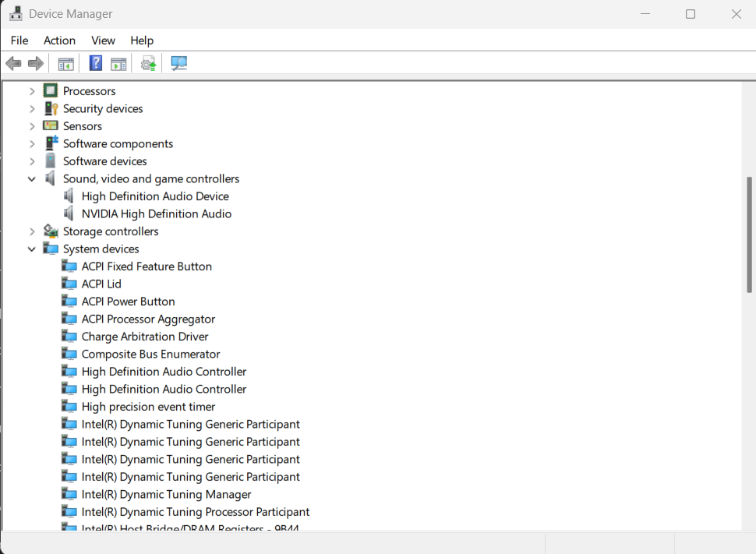Select High Definition Audio Device

tap(155, 196)
